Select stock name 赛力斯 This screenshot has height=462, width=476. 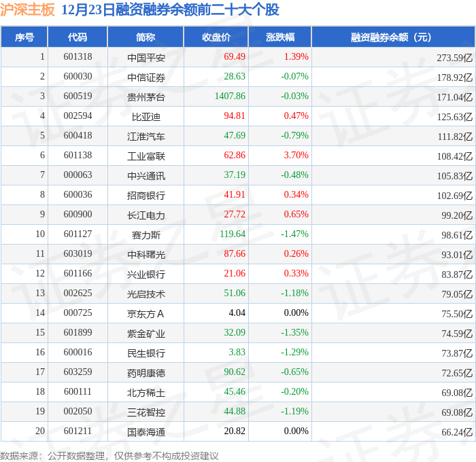pyautogui.click(x=146, y=235)
